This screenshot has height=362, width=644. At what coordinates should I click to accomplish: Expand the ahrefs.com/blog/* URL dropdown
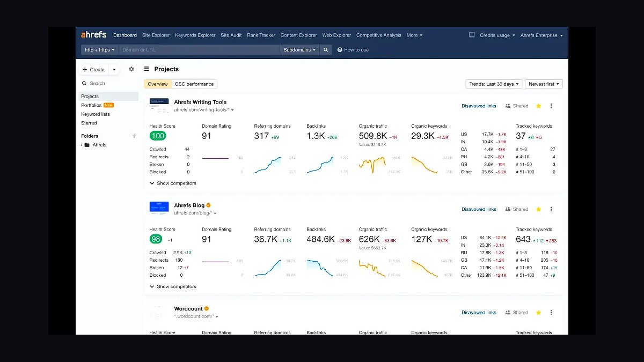click(x=215, y=213)
